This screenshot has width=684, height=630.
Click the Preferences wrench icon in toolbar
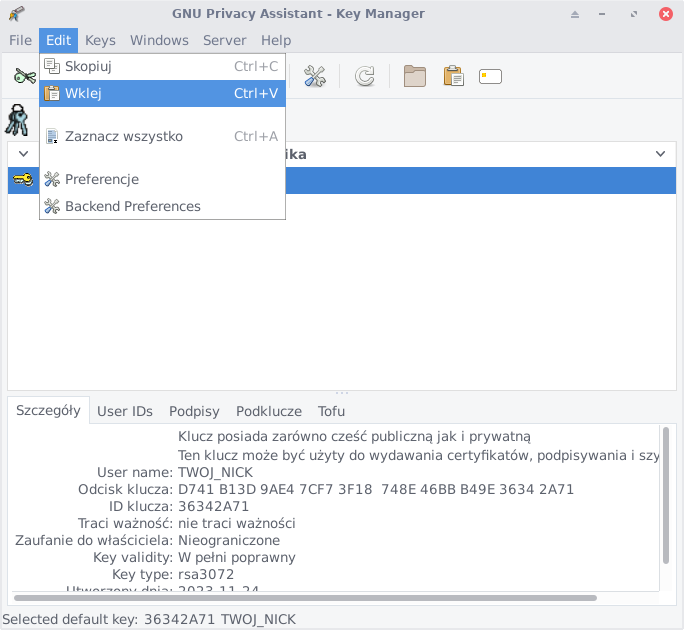315,77
